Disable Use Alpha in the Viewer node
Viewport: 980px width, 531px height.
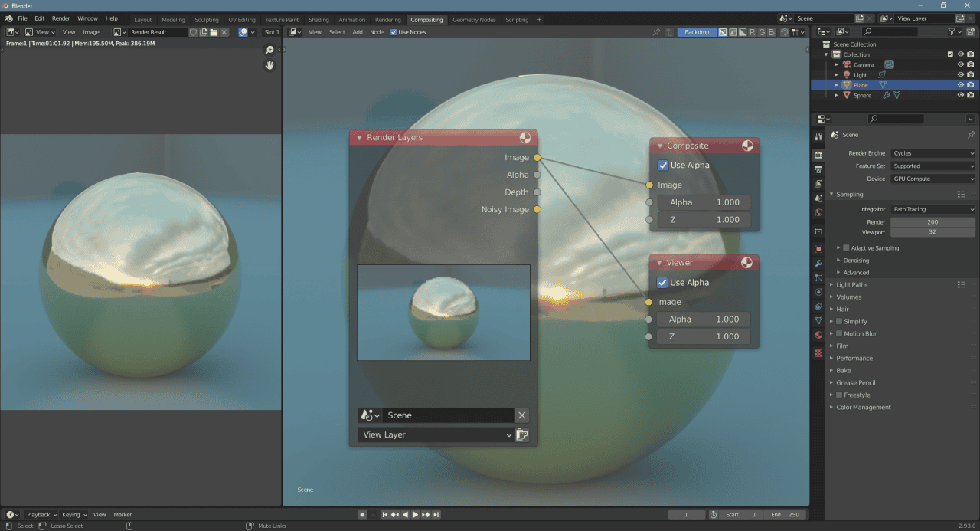tap(663, 282)
